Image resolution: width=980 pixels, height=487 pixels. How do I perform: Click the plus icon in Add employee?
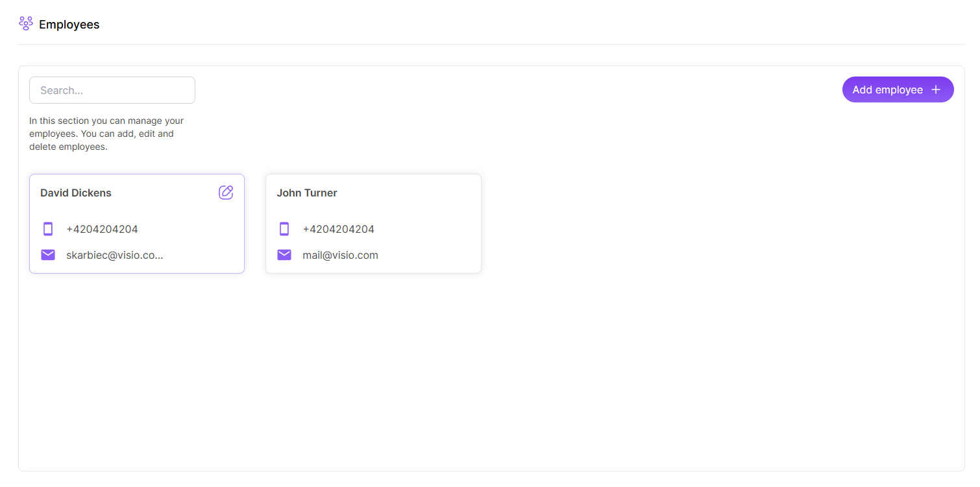(x=936, y=89)
